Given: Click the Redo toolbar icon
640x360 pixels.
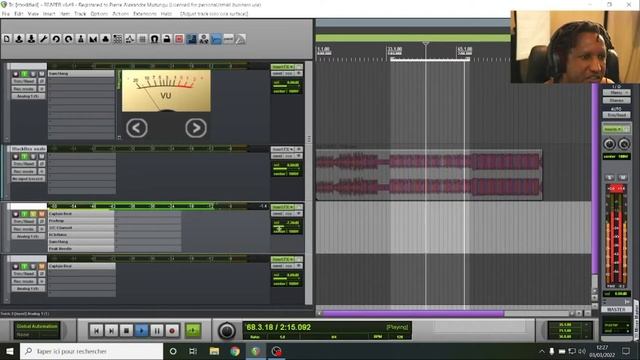Looking at the screenshot, I should [68, 39].
